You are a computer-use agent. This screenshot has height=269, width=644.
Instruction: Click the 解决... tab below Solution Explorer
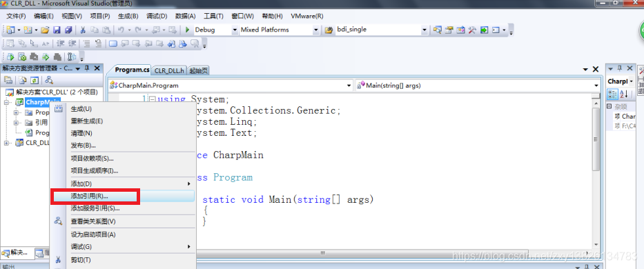(x=17, y=252)
